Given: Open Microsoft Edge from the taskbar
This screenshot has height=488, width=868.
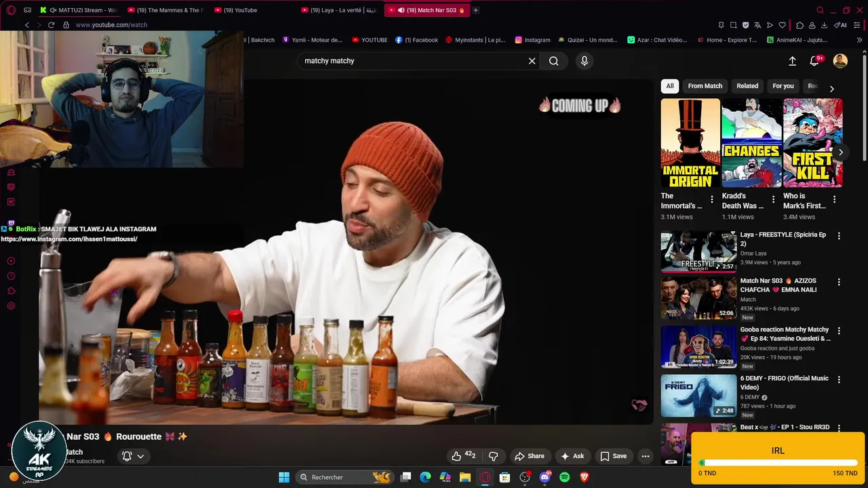Looking at the screenshot, I should point(425,477).
